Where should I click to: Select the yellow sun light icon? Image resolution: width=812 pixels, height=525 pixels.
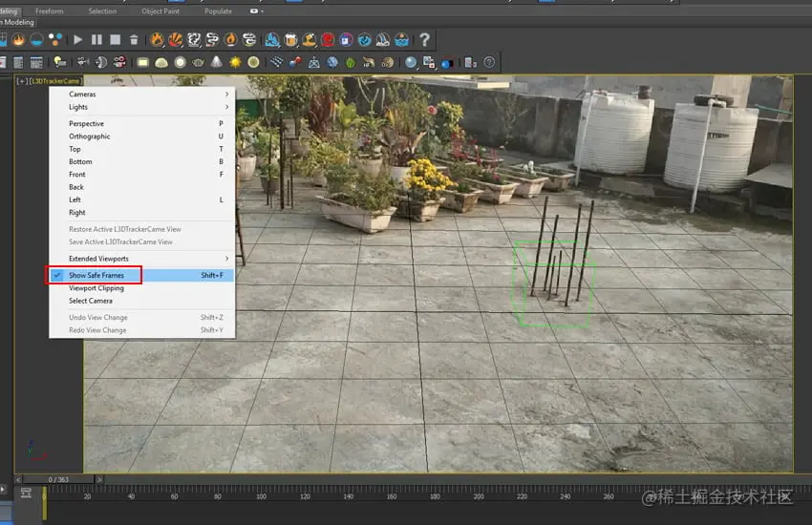pos(235,62)
